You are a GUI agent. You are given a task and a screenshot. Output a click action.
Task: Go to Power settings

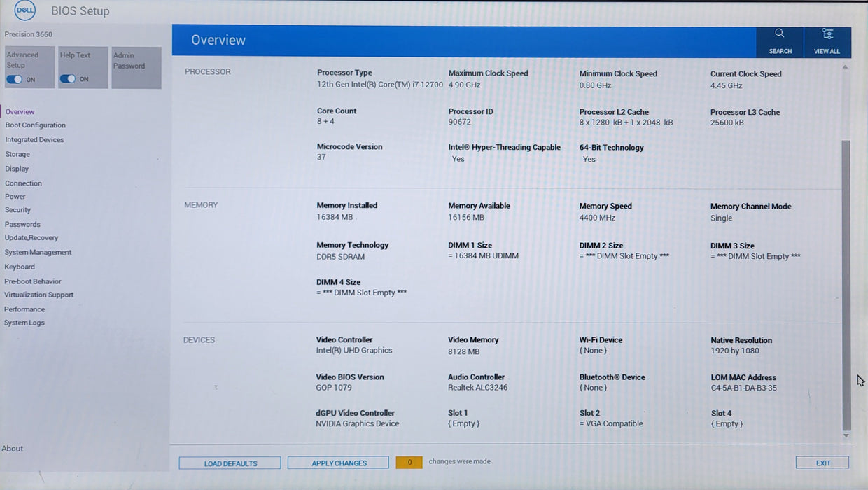point(15,197)
